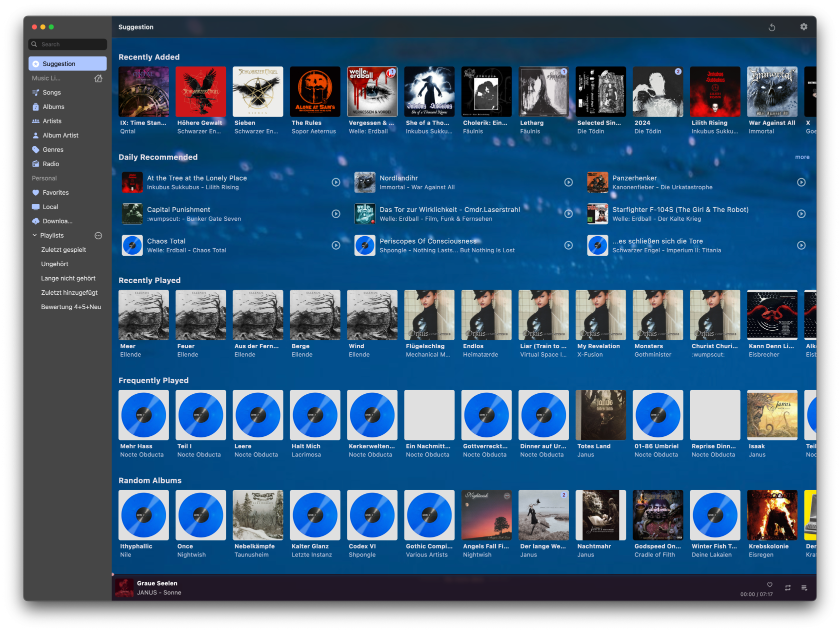The width and height of the screenshot is (840, 632).
Task: Open the Zuletzt gespielt playlist
Action: [x=63, y=249]
